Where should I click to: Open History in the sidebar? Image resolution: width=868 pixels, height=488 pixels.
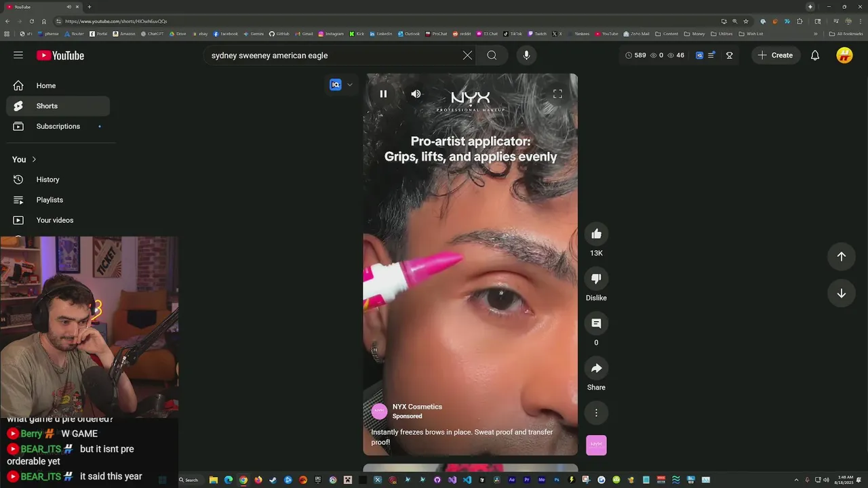coord(58,180)
